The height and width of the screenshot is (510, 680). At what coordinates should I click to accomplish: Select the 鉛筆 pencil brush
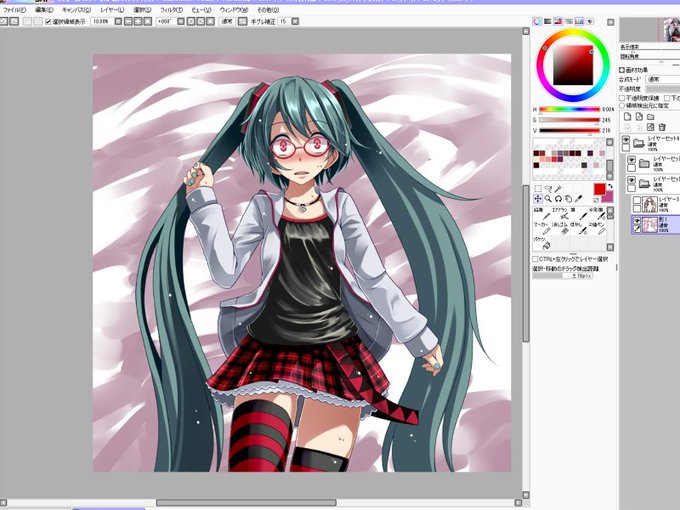(542, 214)
